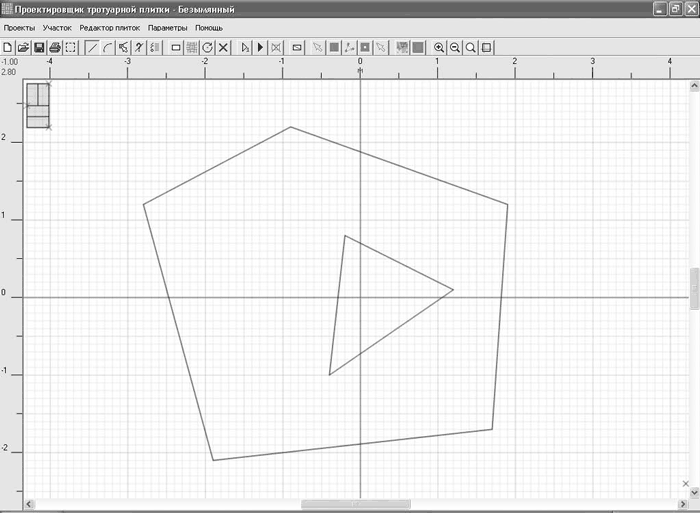This screenshot has width=700, height=513.
Task: Click the circular rotate arrow icon
Action: 207,47
